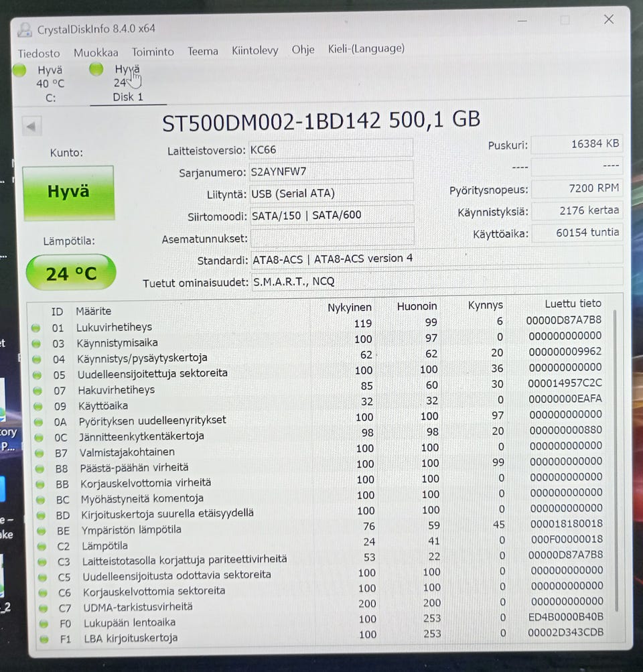Open the Kieli-(Language) menu
This screenshot has width=643, height=672.
366,48
